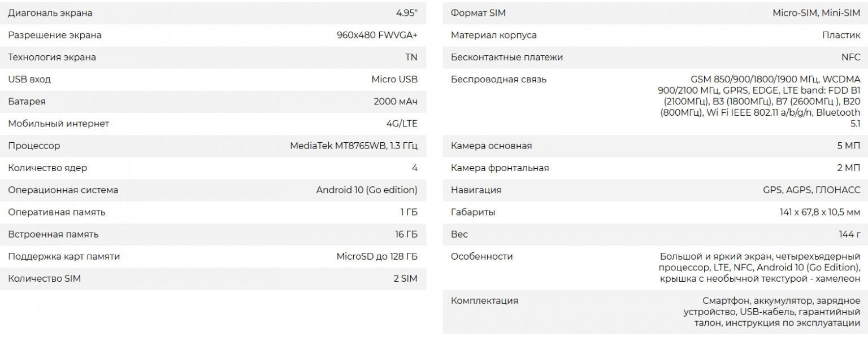Click the "MicroSD до 128 ГБ" value

(x=377, y=256)
